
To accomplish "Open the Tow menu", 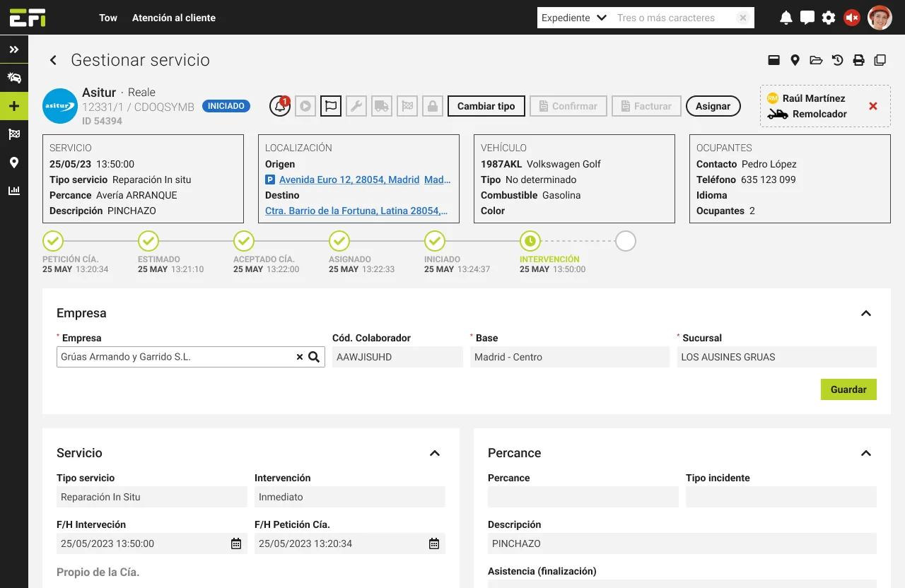I will click(x=108, y=18).
